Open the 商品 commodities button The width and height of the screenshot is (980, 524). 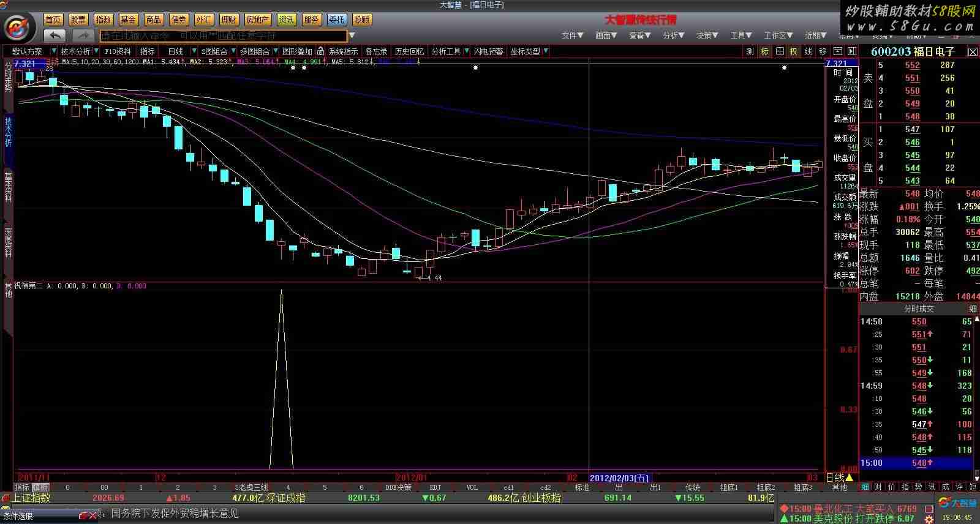point(153,20)
